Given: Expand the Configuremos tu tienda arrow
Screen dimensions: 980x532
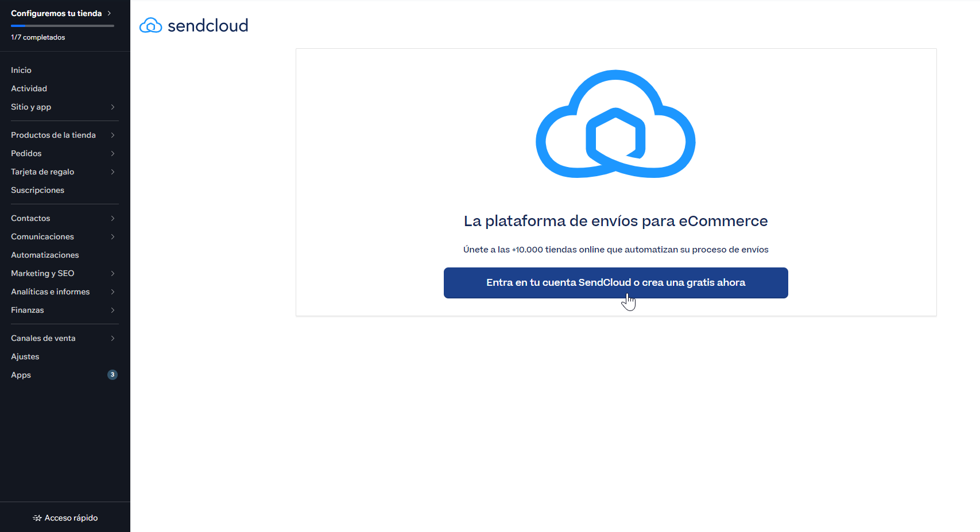Looking at the screenshot, I should tap(109, 13).
